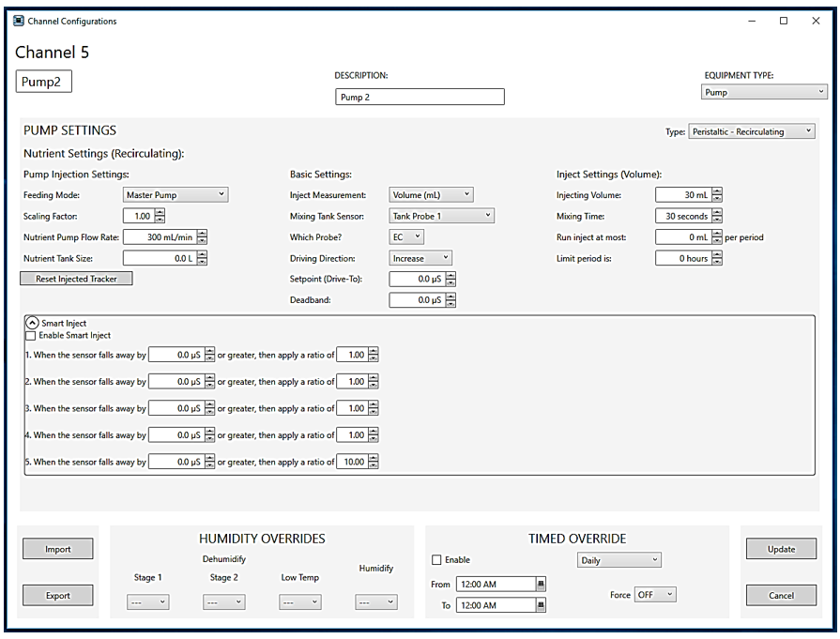
Task: Click the Update button
Action: pos(781,549)
